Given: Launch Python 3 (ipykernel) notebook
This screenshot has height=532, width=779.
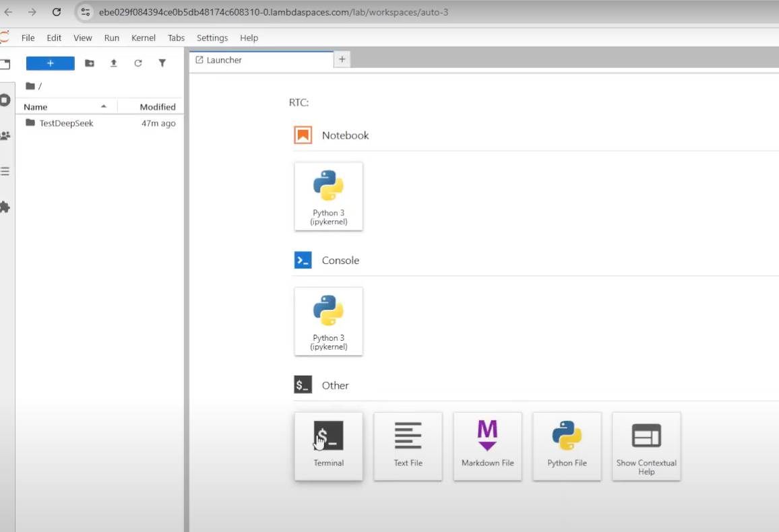Looking at the screenshot, I should [x=328, y=196].
